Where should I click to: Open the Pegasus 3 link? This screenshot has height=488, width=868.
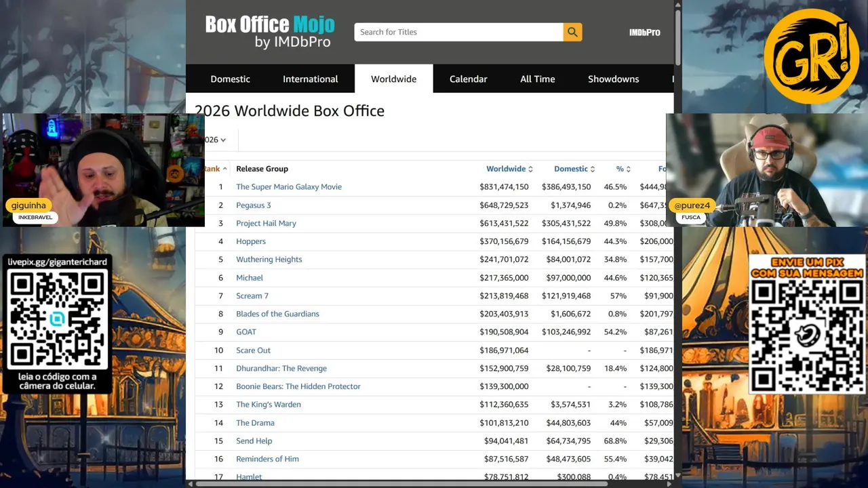(x=253, y=205)
